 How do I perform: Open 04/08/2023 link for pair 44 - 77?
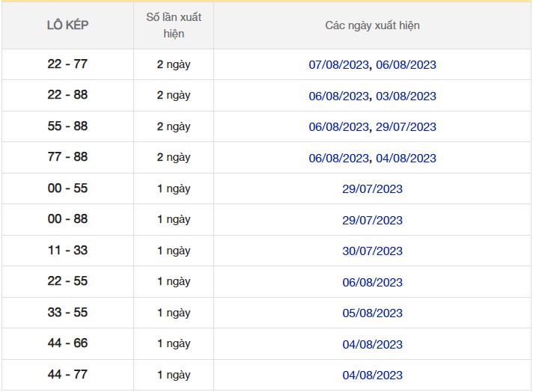pyautogui.click(x=372, y=376)
